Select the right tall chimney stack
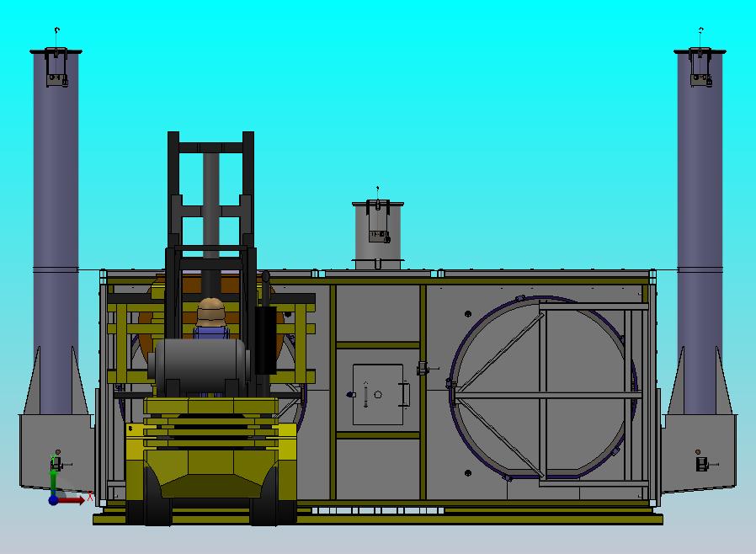Screen dimensions: 756x554 pyautogui.click(x=700, y=232)
